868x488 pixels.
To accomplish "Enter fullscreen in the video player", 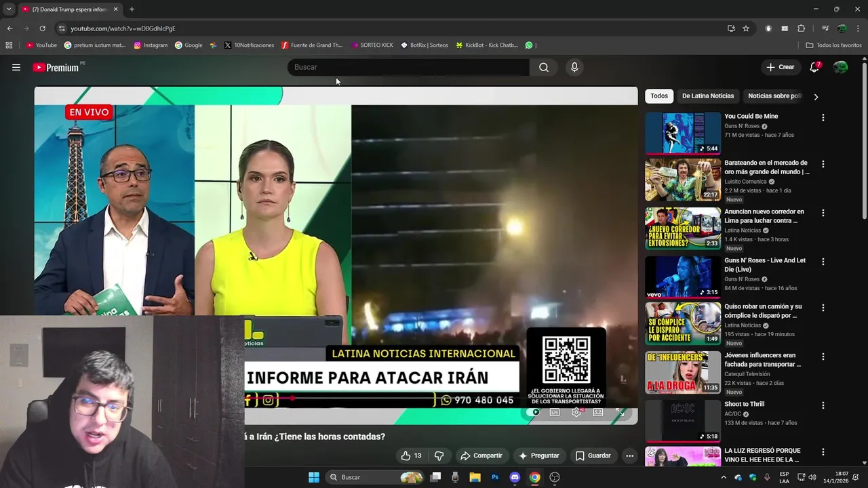I will [620, 412].
